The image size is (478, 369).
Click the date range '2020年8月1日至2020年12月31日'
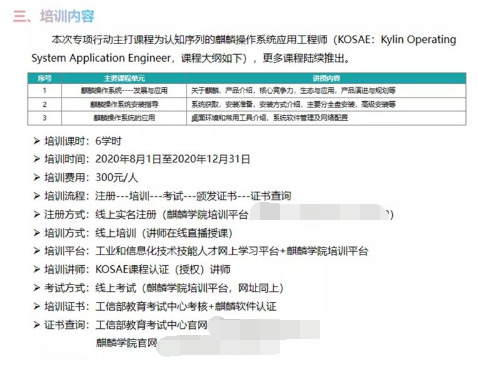[173, 159]
